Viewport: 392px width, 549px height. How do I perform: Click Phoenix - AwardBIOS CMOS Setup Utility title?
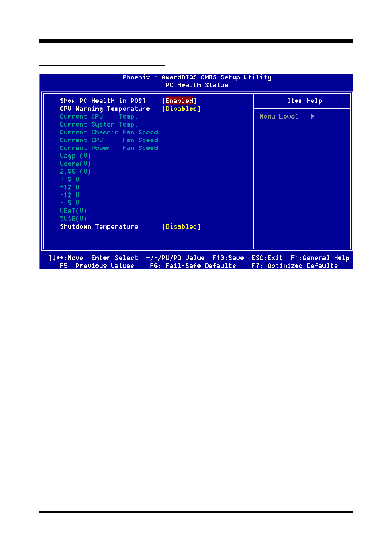coord(197,77)
